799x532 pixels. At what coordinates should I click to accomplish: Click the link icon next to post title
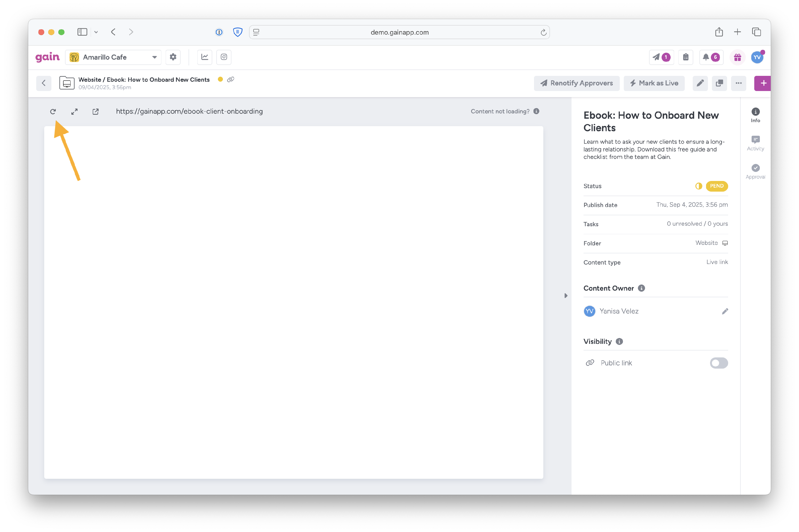(231, 79)
